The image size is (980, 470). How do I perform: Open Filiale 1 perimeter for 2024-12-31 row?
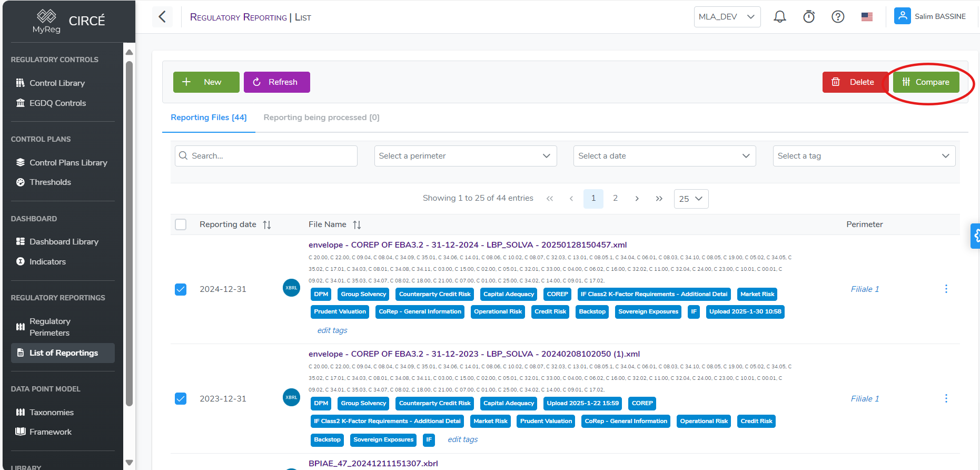coord(865,289)
